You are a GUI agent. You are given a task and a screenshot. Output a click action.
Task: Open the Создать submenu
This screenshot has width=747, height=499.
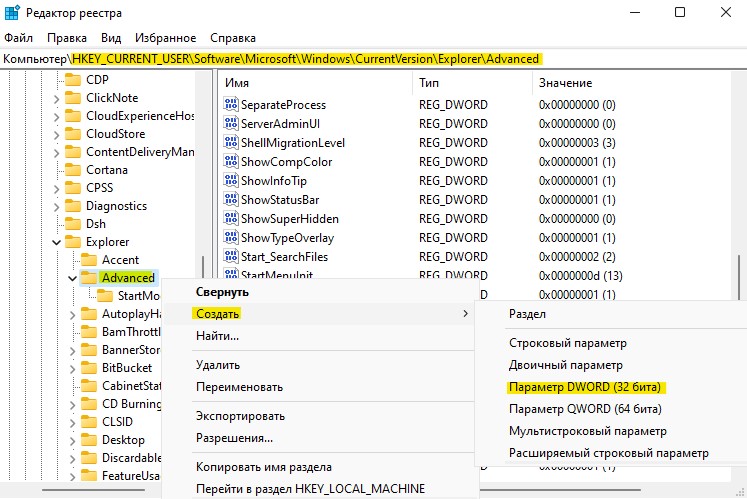[319, 314]
